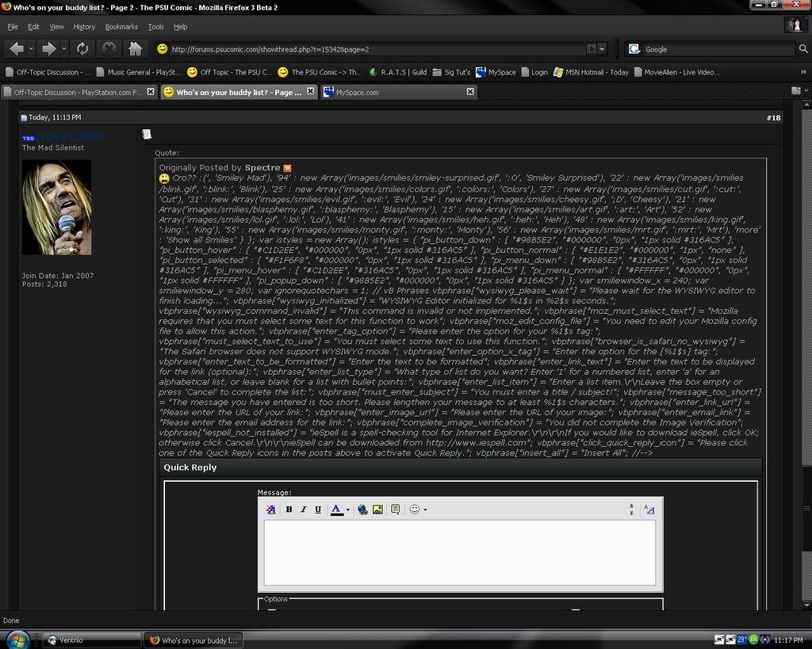The width and height of the screenshot is (812, 649).
Task: Open Ventrilo from the taskbar
Action: pos(91,640)
